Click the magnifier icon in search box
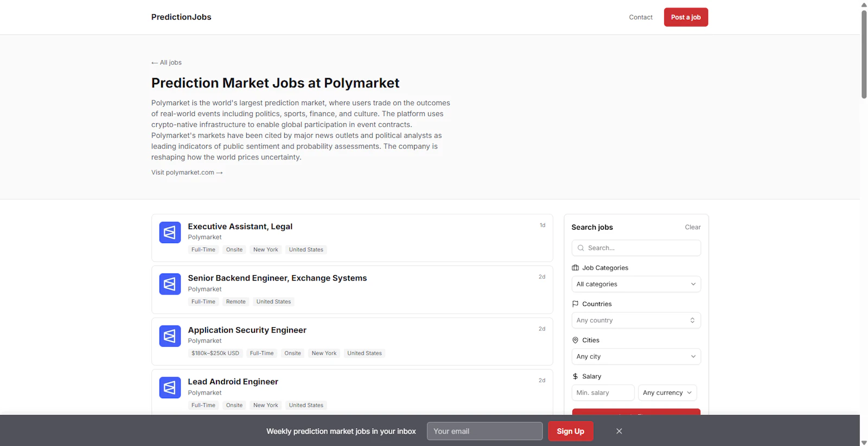The width and height of the screenshot is (868, 446). coord(581,248)
